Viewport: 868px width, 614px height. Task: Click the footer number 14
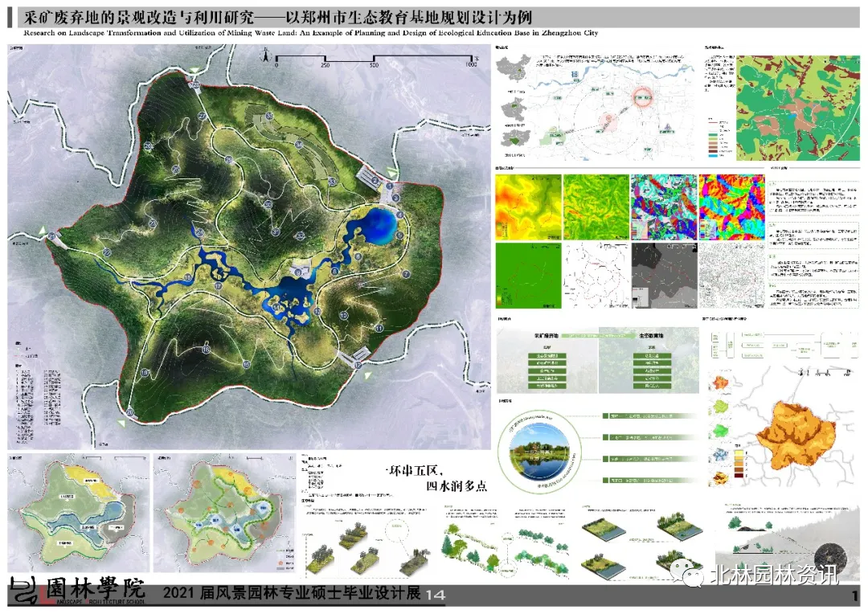pyautogui.click(x=436, y=596)
